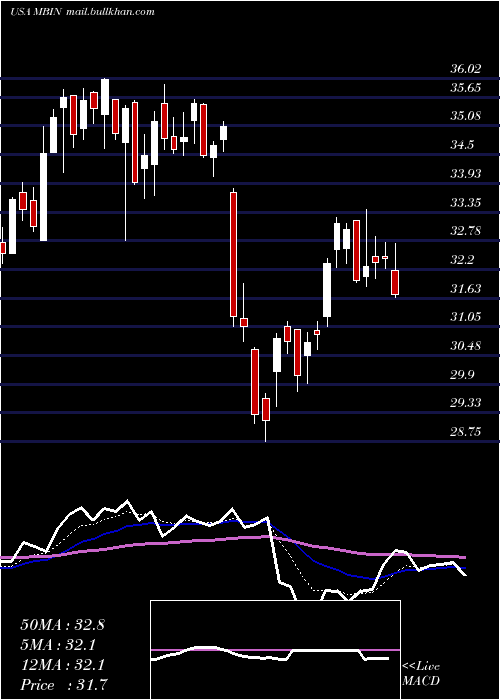Click the 50MA : 32.8 readout

(62, 625)
